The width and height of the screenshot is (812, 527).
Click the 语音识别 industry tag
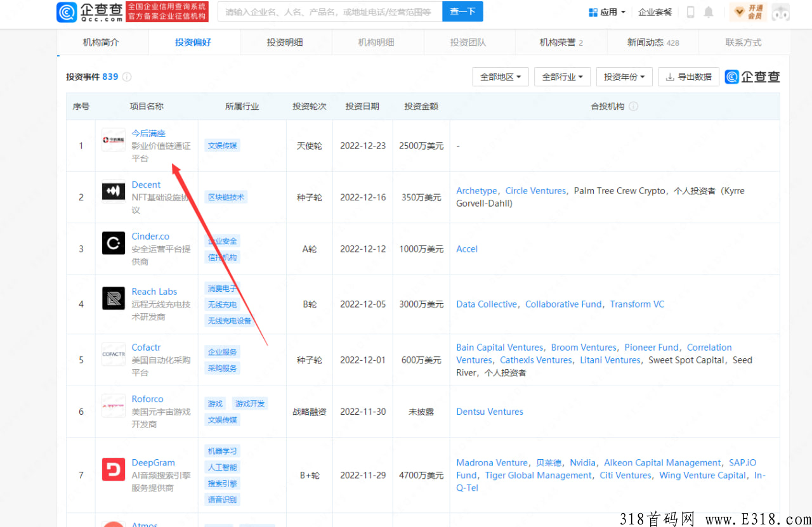pyautogui.click(x=223, y=500)
